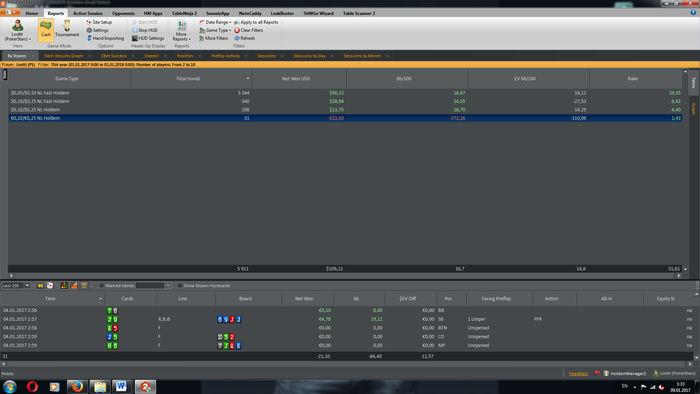Image resolution: width=700 pixels, height=394 pixels.
Task: Switch to Preflop Activity report tab
Action: click(x=225, y=56)
